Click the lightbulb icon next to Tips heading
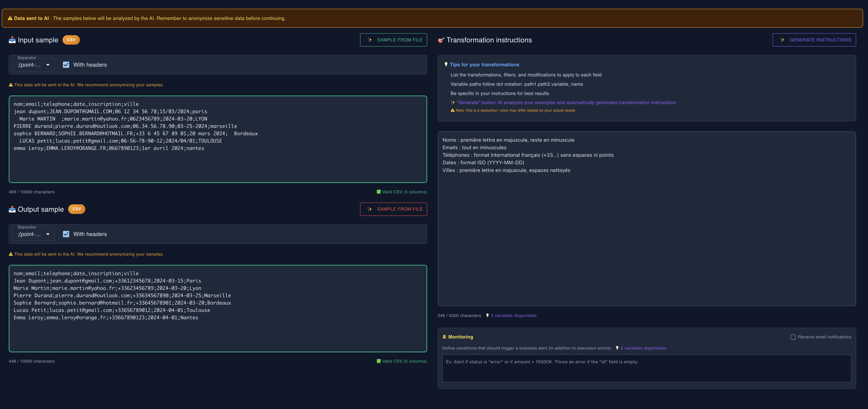 pos(446,64)
